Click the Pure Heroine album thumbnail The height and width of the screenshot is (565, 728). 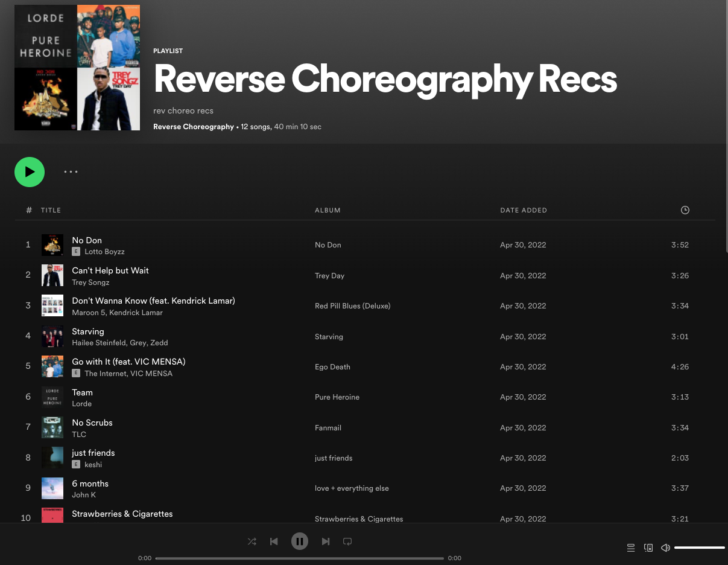52,397
